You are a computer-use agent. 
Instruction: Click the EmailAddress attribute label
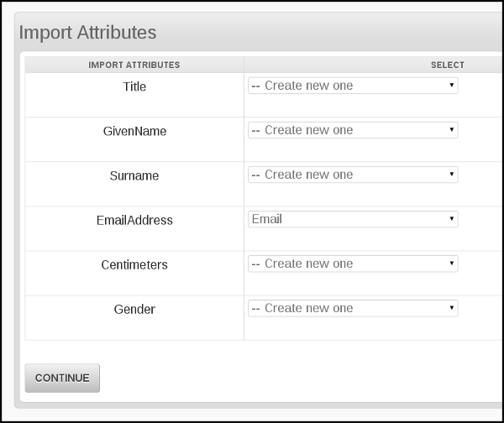click(x=134, y=221)
